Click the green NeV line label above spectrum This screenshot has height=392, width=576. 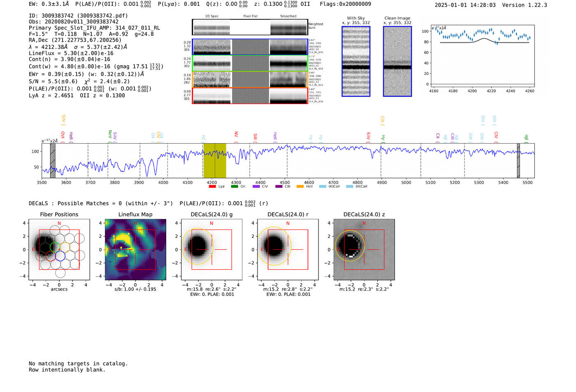click(x=110, y=136)
